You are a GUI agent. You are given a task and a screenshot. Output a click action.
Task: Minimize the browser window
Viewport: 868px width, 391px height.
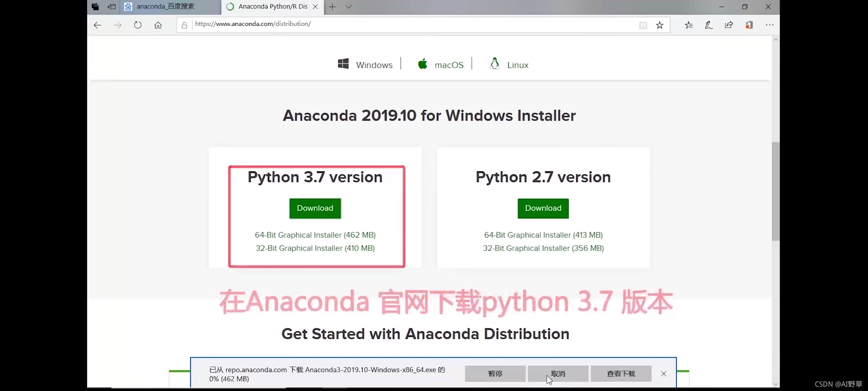click(x=722, y=7)
